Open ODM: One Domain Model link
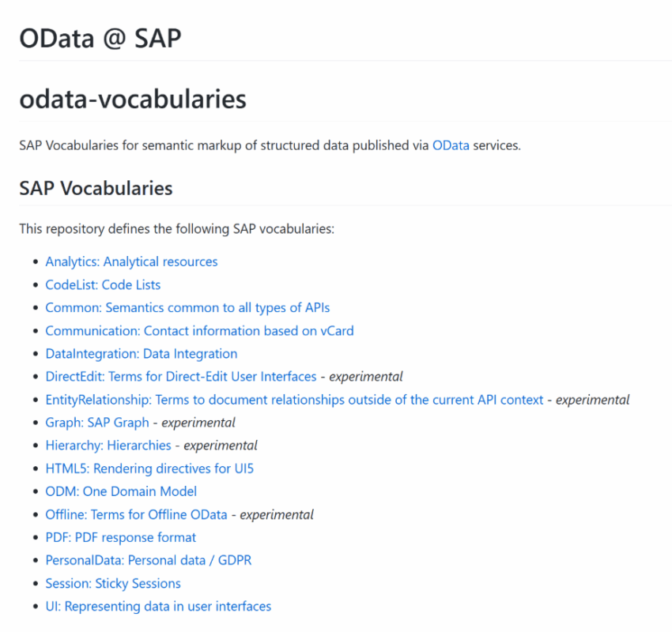Image resolution: width=672 pixels, height=632 pixels. [121, 491]
